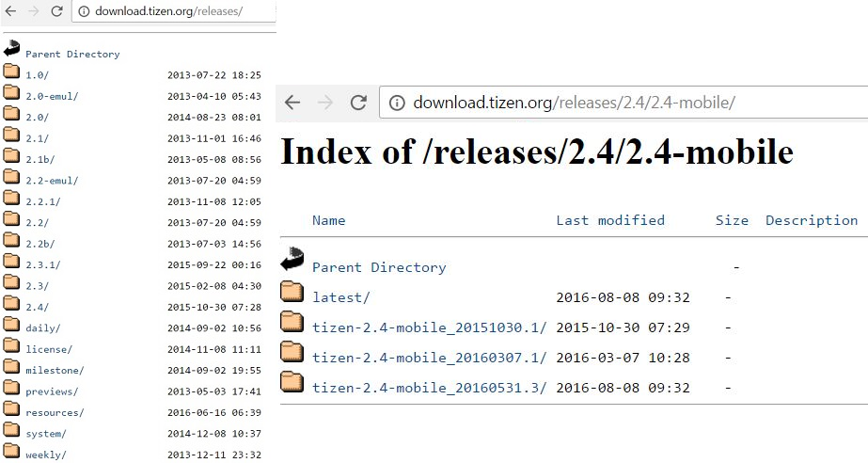This screenshot has height=463, width=868.
Task: Click back arrow in releases browser window
Action: 10,11
